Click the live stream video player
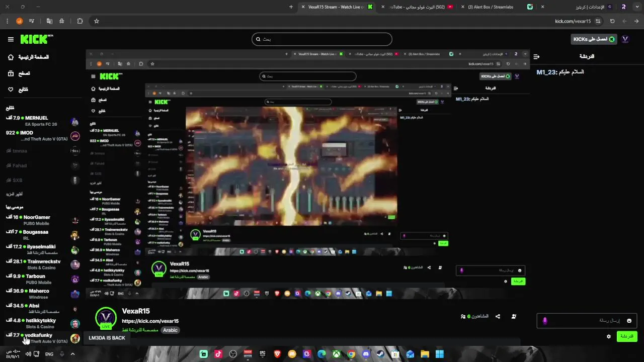 pos(308,174)
